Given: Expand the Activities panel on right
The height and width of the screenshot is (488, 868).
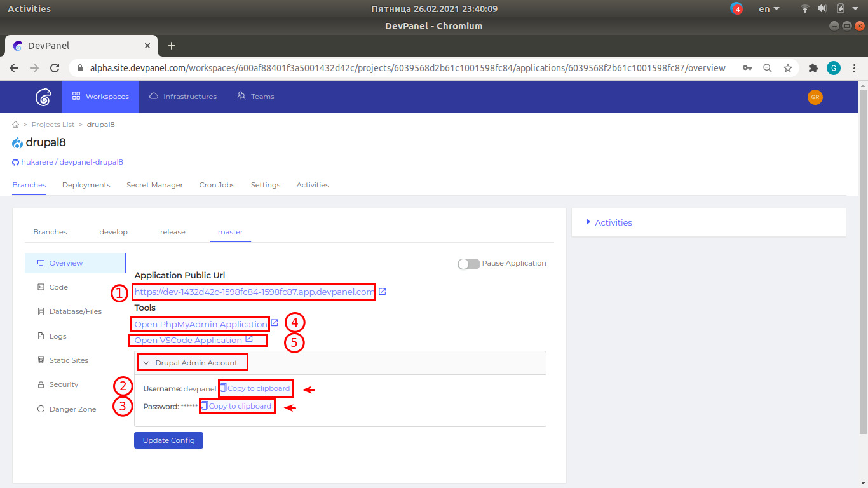Looking at the screenshot, I should [x=609, y=222].
